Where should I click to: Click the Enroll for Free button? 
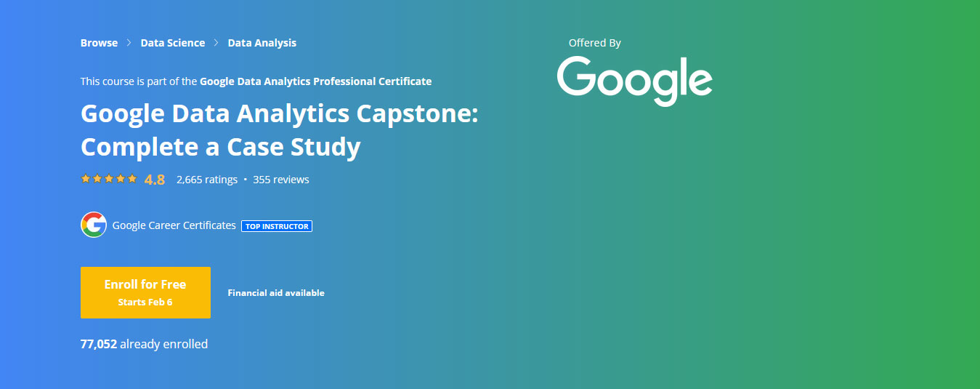(145, 292)
